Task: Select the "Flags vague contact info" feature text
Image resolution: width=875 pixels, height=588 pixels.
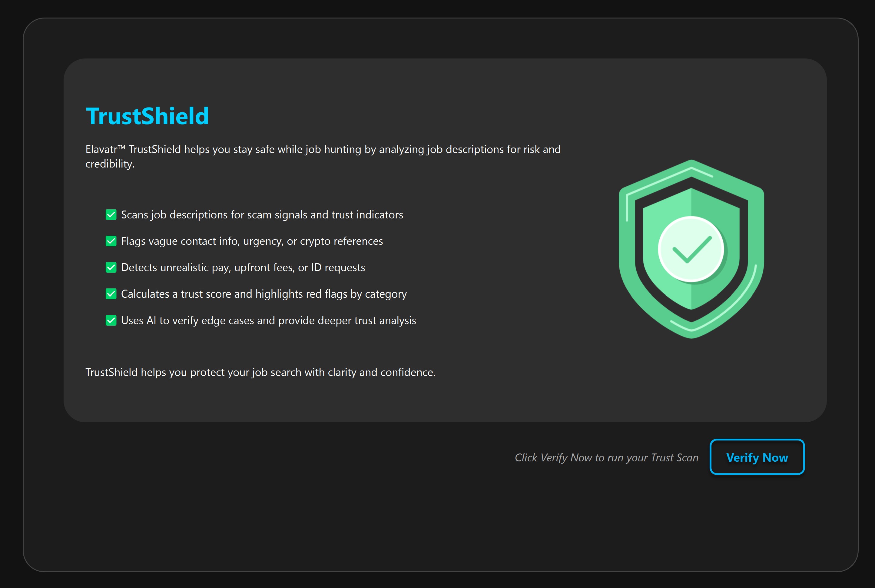Action: [x=252, y=241]
